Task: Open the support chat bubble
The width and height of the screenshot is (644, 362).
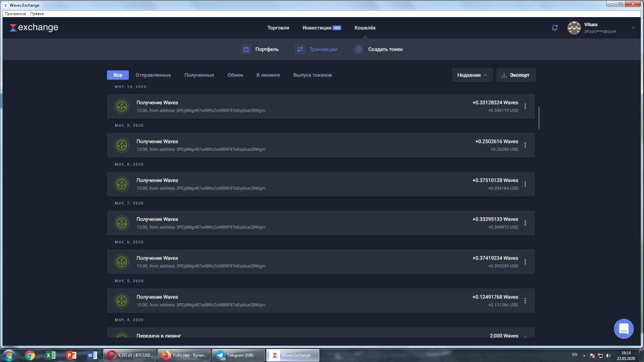Action: [624, 329]
